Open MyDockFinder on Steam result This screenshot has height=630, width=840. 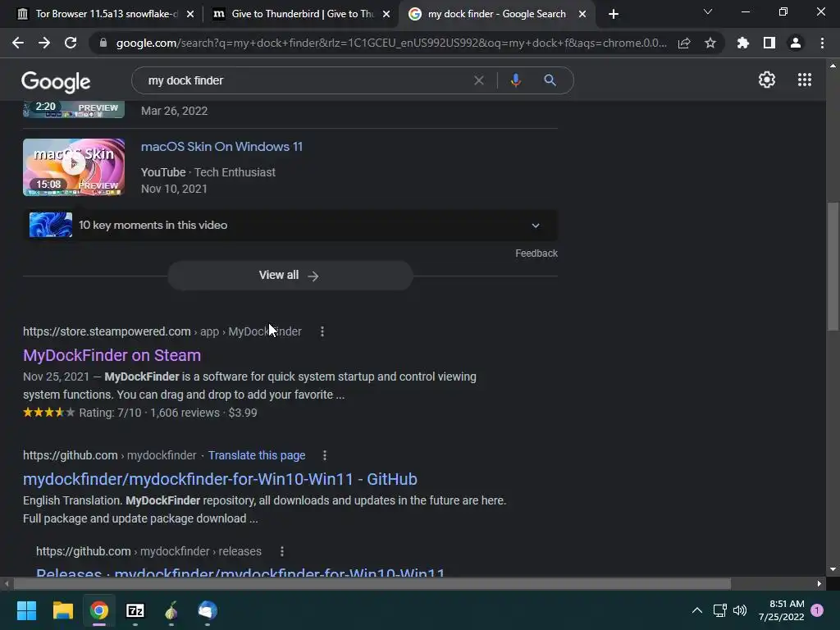(112, 355)
